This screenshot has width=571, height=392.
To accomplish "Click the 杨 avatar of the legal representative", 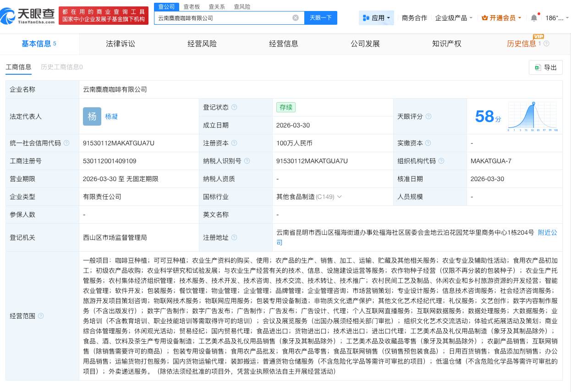I will coord(92,116).
